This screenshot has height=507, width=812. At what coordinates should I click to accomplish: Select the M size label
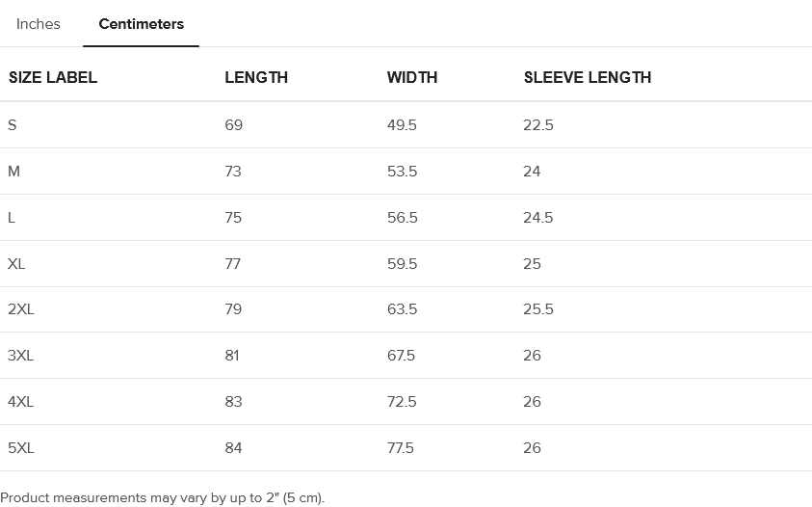[x=13, y=172]
